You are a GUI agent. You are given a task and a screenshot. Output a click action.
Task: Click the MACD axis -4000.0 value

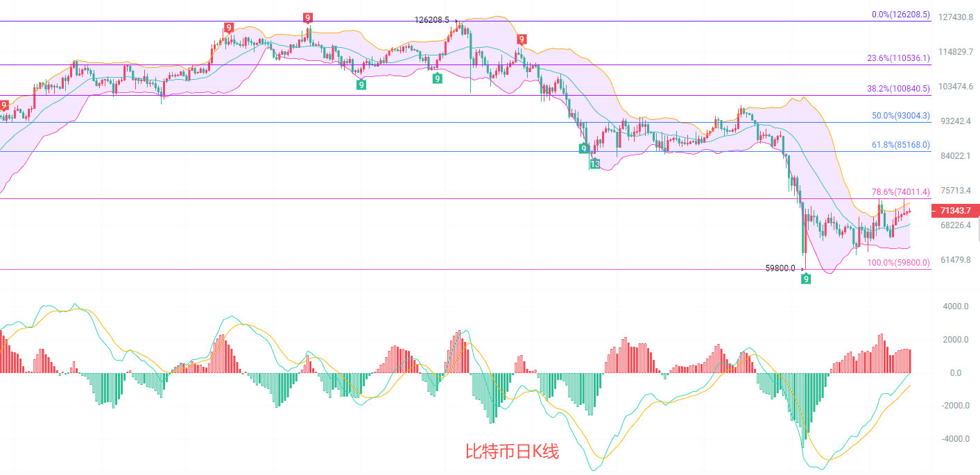pyautogui.click(x=954, y=439)
